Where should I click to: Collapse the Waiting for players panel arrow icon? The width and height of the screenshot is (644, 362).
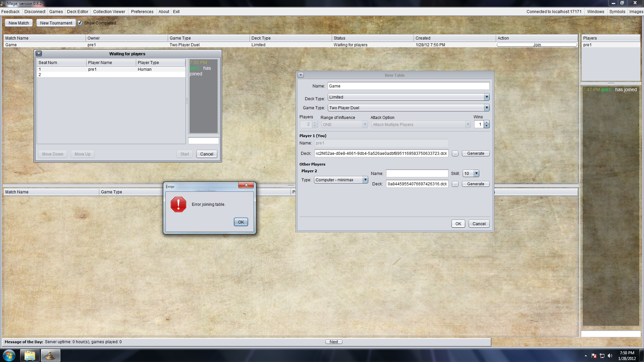click(39, 54)
